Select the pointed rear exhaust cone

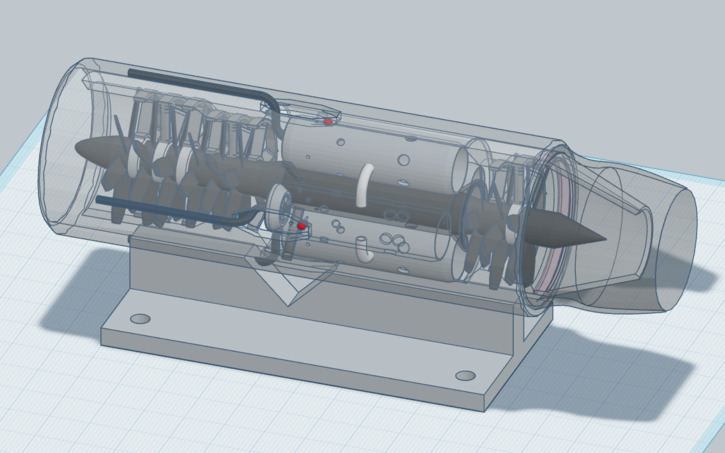pyautogui.click(x=566, y=228)
